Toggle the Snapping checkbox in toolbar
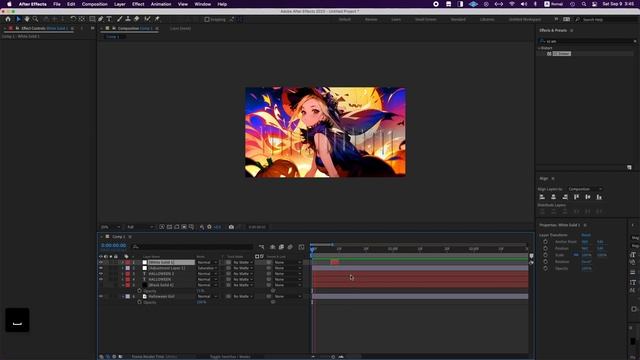Viewport: 640px width, 360px height. [x=207, y=19]
